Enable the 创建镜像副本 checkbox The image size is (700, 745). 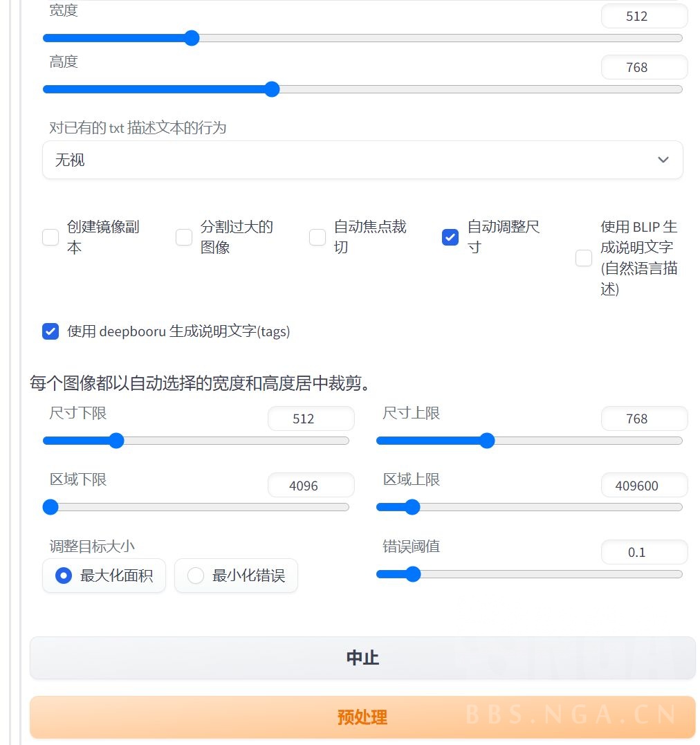click(50, 237)
